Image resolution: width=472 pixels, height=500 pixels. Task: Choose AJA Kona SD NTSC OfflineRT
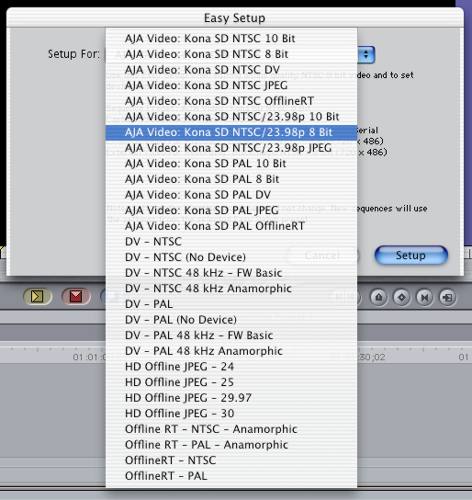click(231, 101)
